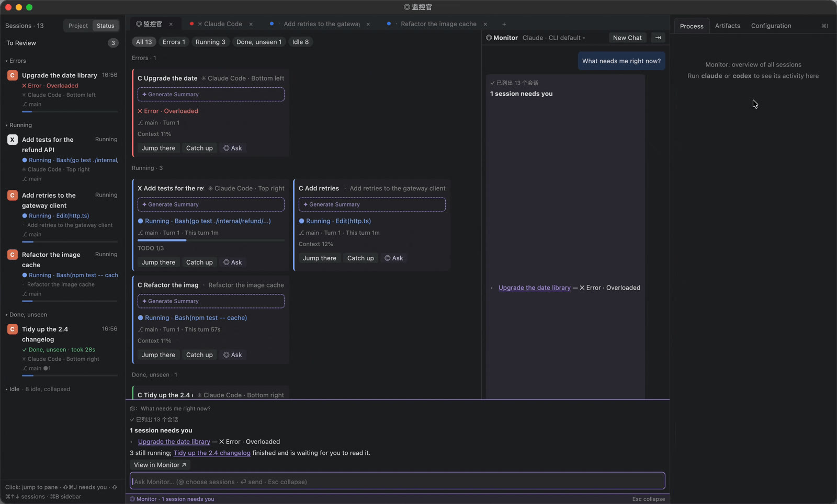Open Tidy up the 2.4 changelog link
The width and height of the screenshot is (837, 504).
click(x=212, y=453)
